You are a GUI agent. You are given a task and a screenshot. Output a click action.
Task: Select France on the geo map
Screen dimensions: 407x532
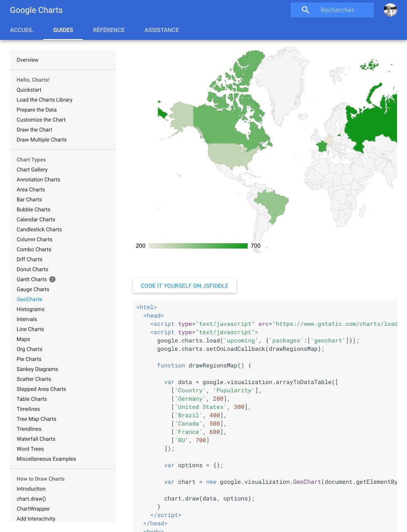coord(321,146)
